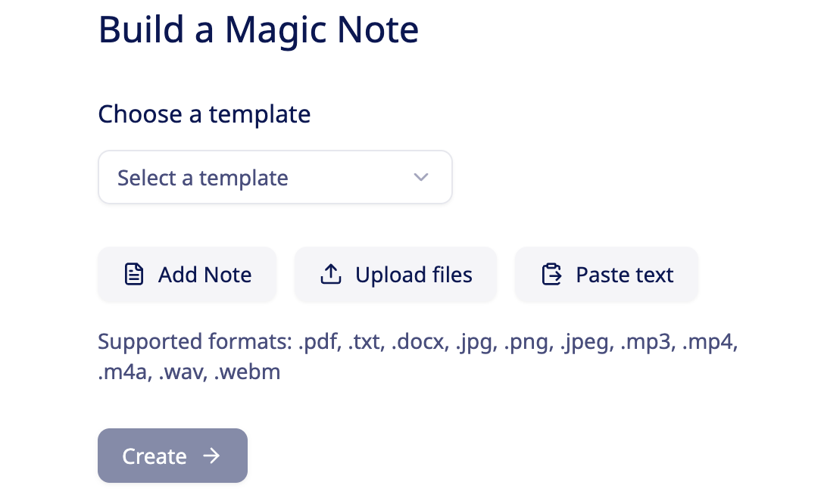The height and width of the screenshot is (504, 821).
Task: Click the "Add Note" label text
Action: pyautogui.click(x=204, y=275)
